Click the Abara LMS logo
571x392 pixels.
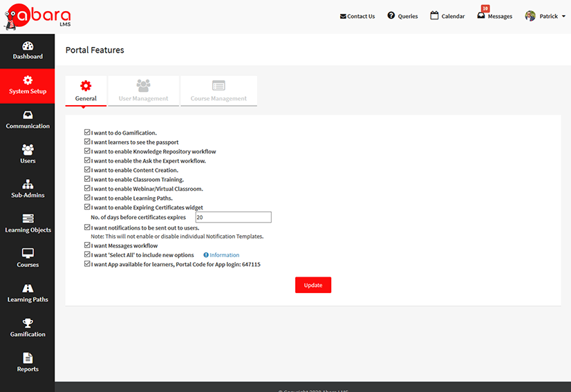(x=37, y=17)
